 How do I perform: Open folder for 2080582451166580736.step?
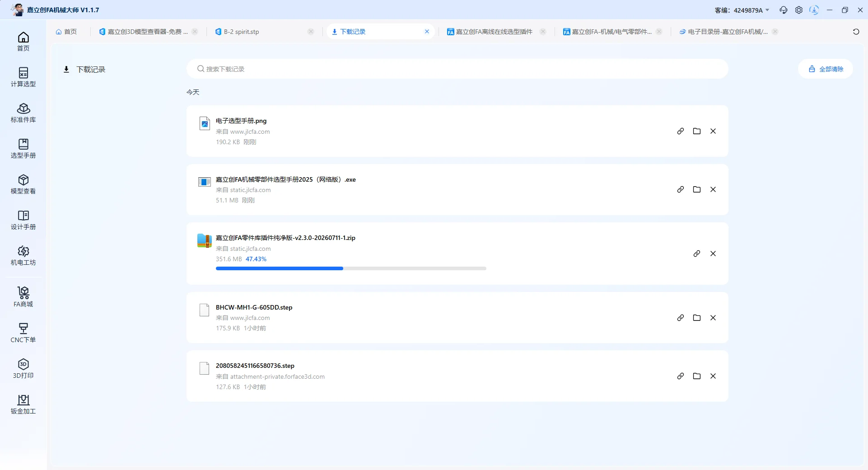click(697, 376)
